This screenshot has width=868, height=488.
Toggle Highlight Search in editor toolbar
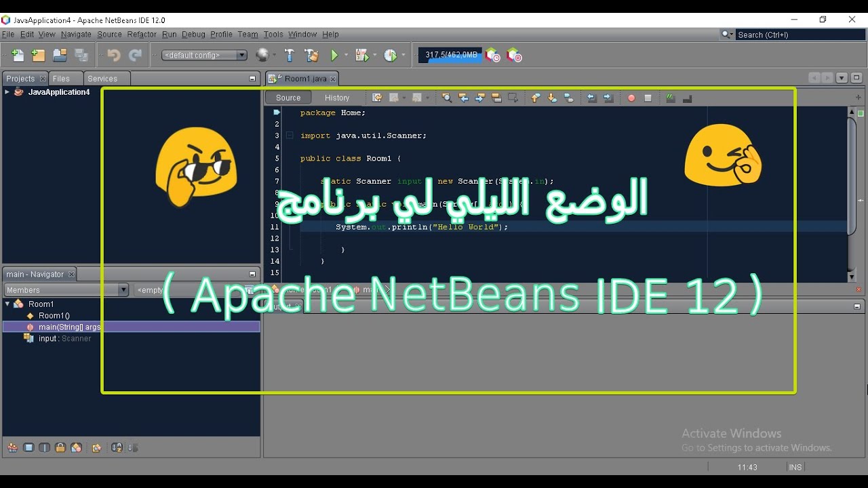[x=496, y=98]
